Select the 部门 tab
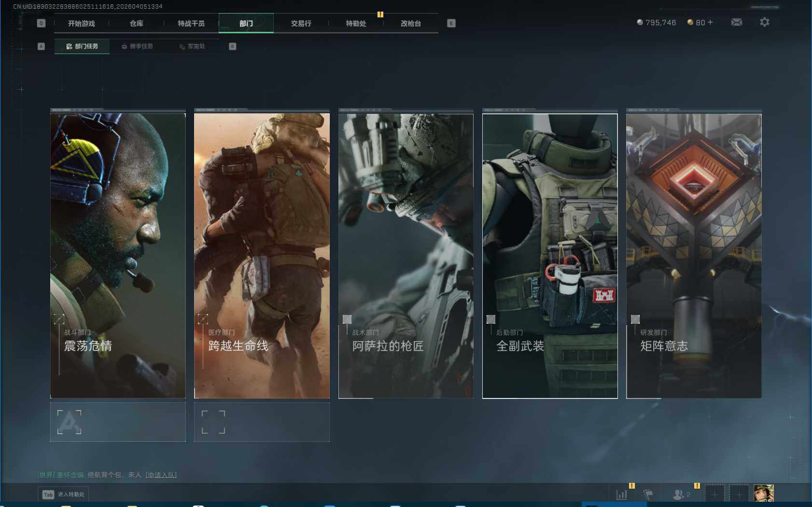Viewport: 812px width, 507px height. click(x=246, y=23)
